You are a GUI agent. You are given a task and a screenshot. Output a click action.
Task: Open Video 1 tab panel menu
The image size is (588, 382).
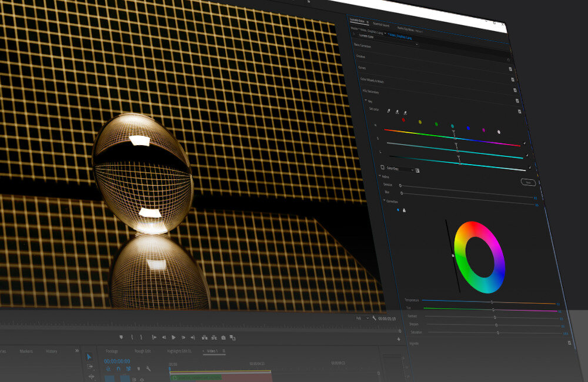click(x=224, y=351)
